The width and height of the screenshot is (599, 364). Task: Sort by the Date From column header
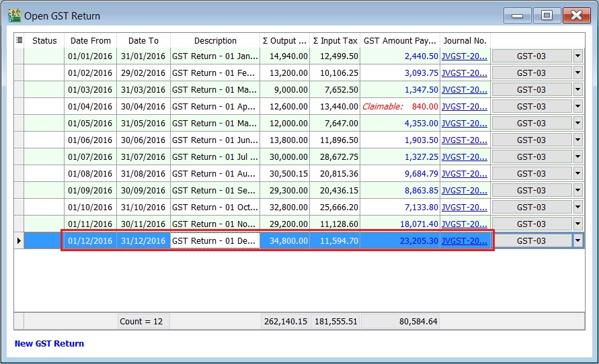pyautogui.click(x=90, y=40)
